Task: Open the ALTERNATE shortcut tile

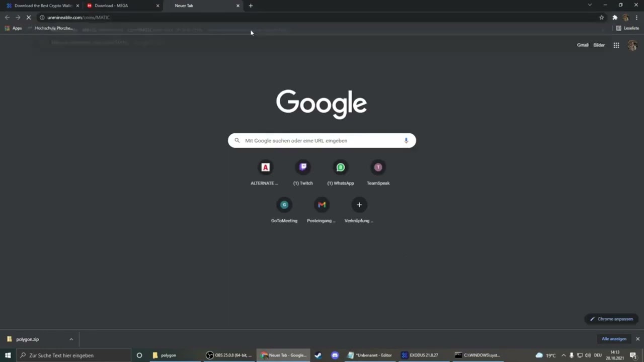Action: pyautogui.click(x=265, y=173)
